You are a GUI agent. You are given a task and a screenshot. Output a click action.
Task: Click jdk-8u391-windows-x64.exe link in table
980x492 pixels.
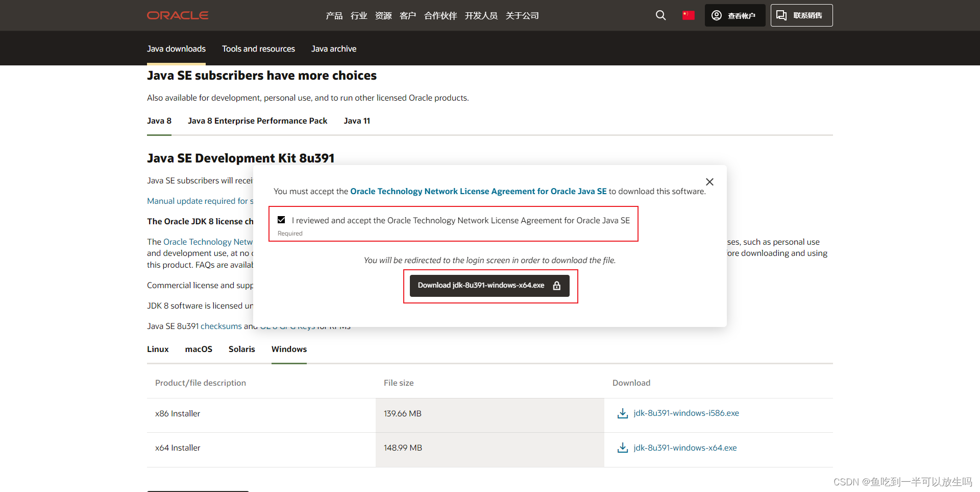pos(685,448)
